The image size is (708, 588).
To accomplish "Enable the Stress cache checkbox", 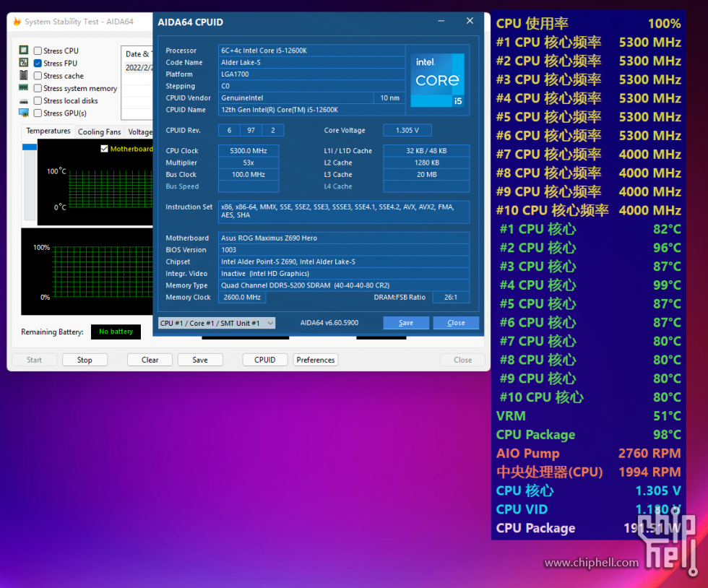I will click(x=38, y=76).
